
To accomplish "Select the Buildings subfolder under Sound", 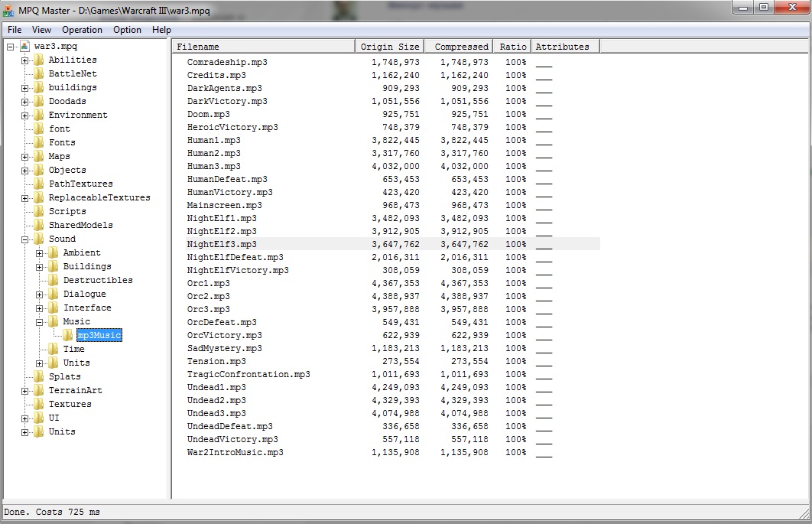I will (x=87, y=266).
